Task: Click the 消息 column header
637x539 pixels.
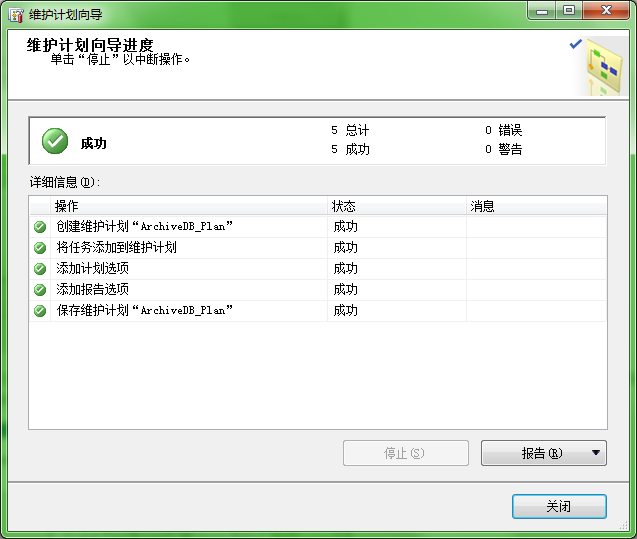Action: (x=536, y=206)
